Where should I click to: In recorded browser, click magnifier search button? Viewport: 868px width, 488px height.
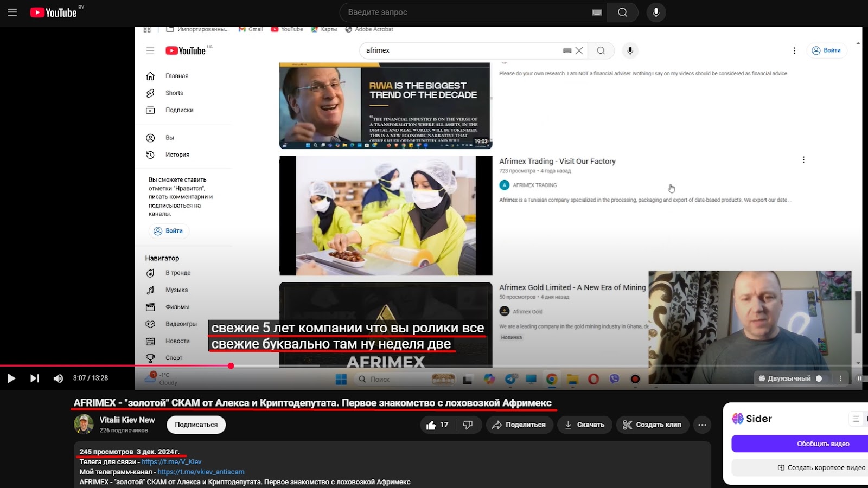click(x=601, y=50)
